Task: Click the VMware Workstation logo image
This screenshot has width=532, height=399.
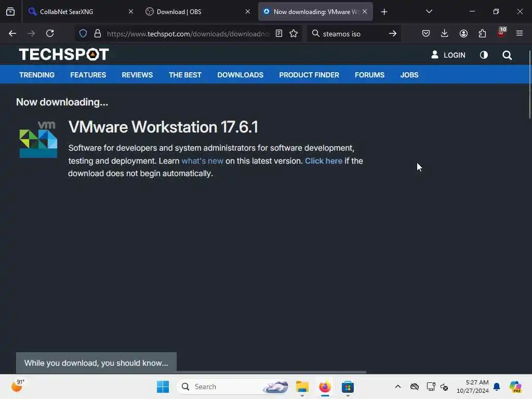Action: pyautogui.click(x=38, y=139)
